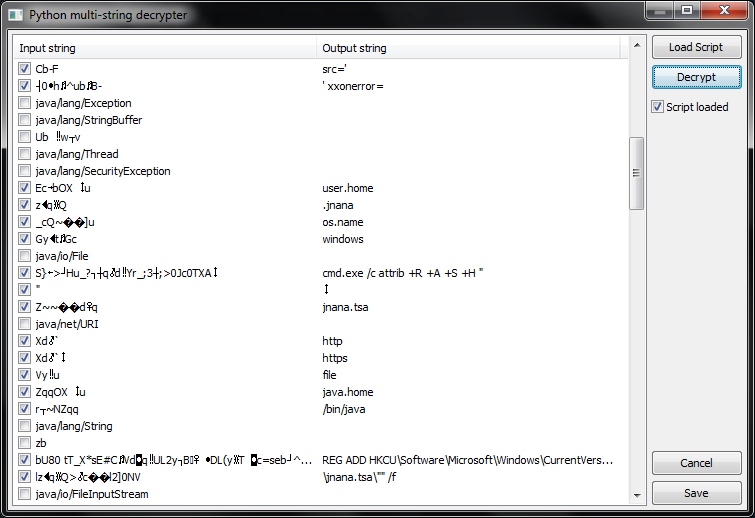Check the java/net/URI checkbox
Viewport: 755px width, 518px height.
[25, 324]
